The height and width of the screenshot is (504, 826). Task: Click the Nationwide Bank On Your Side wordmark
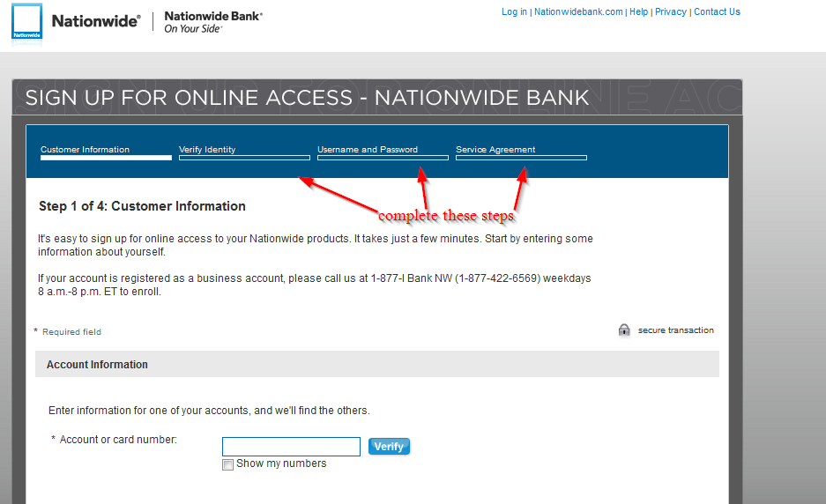(x=213, y=22)
